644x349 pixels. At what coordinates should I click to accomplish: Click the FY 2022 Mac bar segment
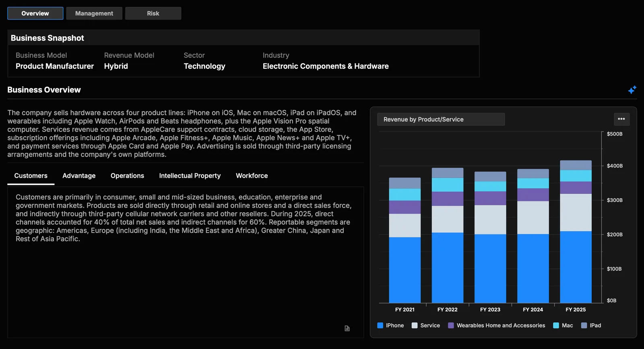click(x=448, y=185)
